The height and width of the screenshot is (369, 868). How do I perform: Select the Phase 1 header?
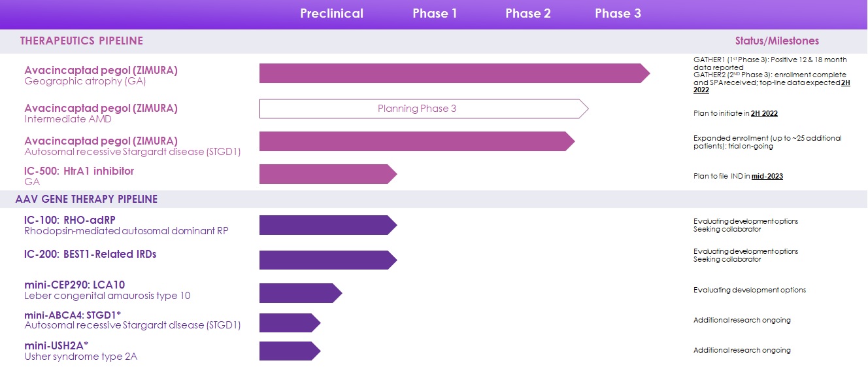click(435, 14)
